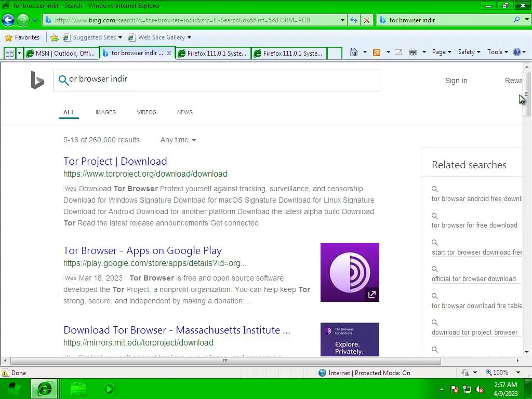Open the Page menu

(x=442, y=52)
